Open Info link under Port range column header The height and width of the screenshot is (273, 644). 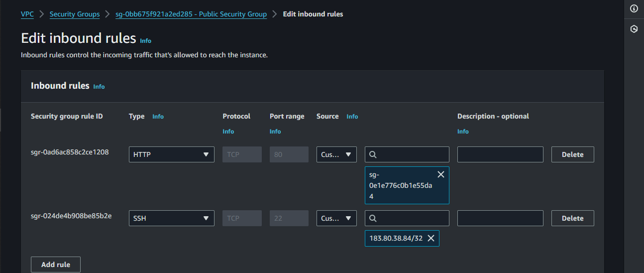[275, 132]
